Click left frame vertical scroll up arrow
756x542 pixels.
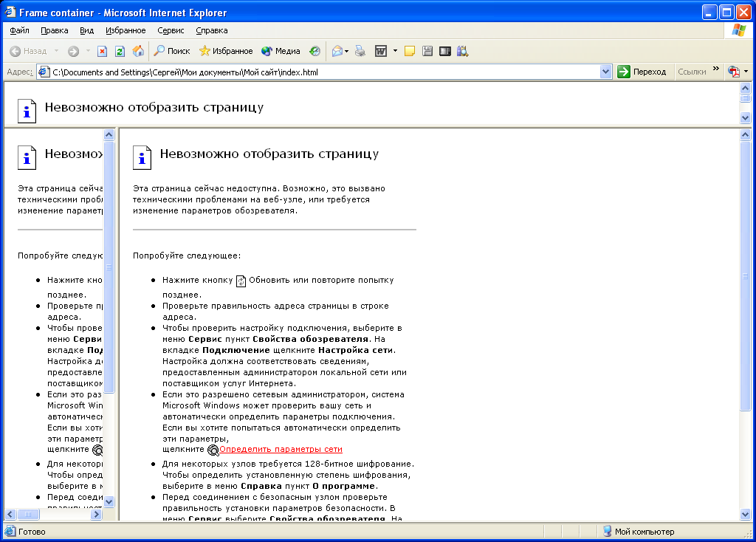pos(109,134)
